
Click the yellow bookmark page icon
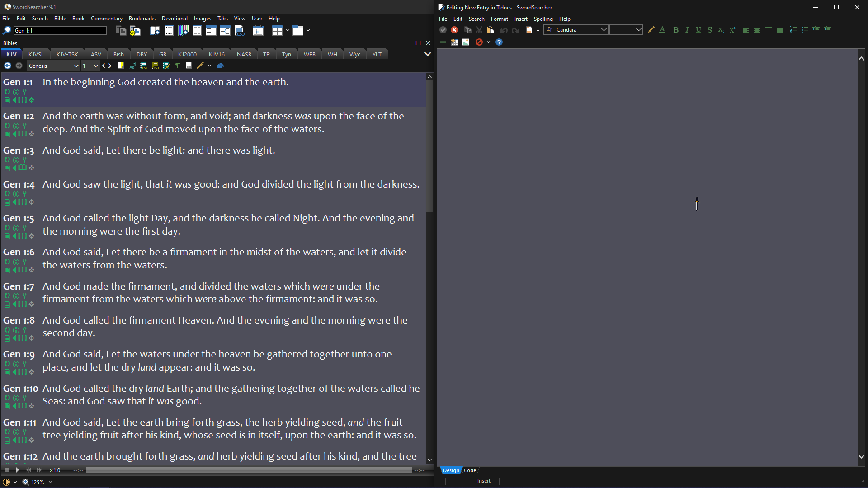pyautogui.click(x=121, y=66)
